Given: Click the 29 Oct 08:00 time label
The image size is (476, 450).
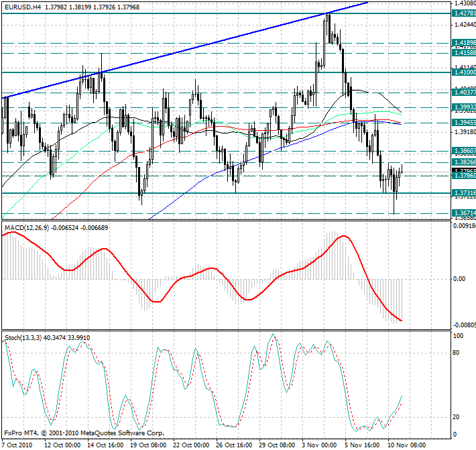Looking at the screenshot, I should (277, 445).
